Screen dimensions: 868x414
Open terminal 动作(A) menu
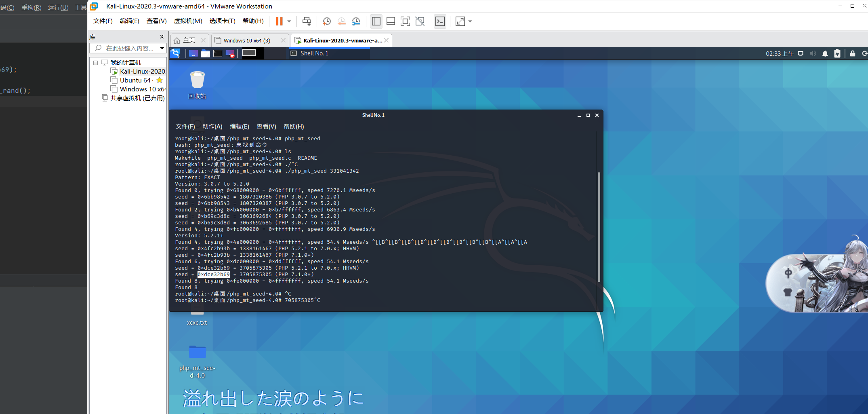[x=212, y=127]
